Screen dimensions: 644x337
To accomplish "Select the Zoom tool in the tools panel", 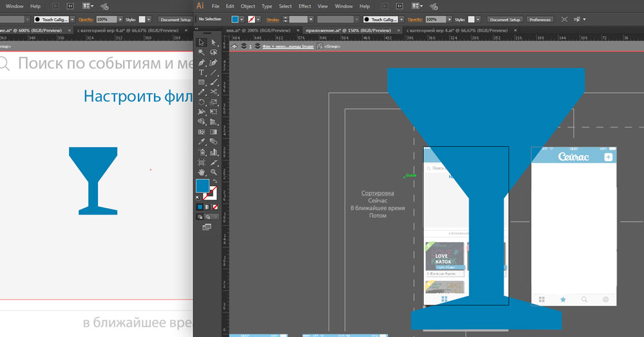I will point(214,172).
